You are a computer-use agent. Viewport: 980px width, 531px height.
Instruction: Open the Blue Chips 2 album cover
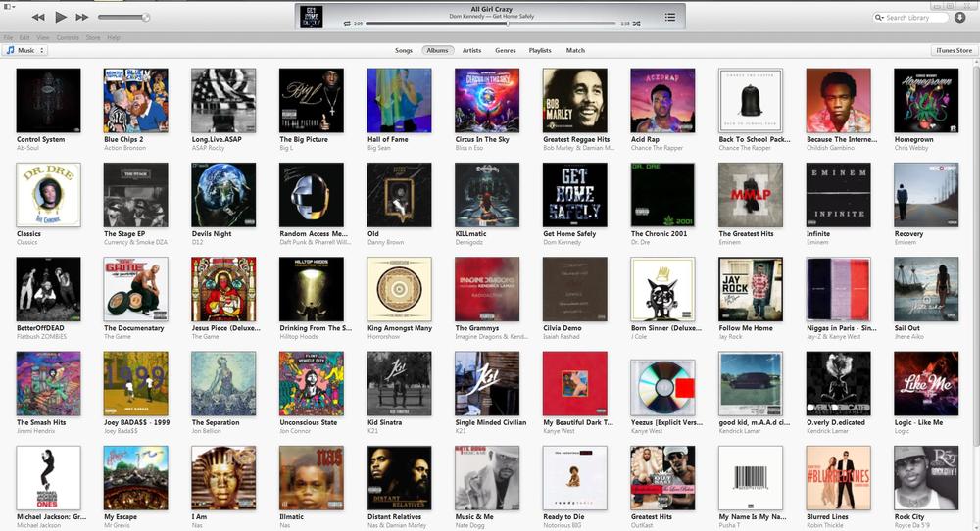[x=135, y=101]
